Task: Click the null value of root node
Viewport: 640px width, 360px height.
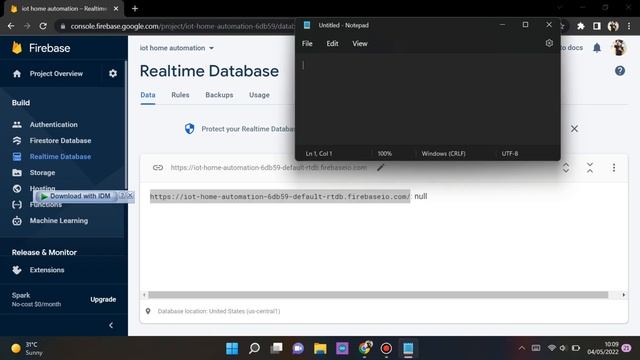Action: tap(421, 196)
